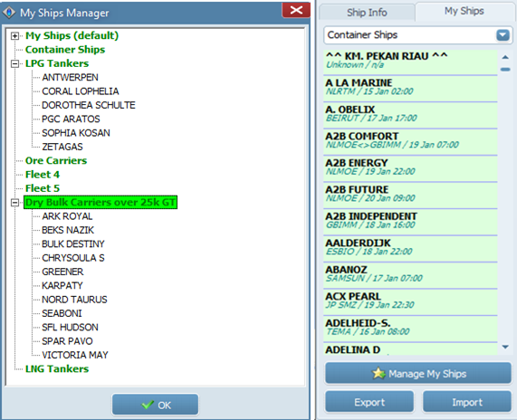Click the My Ships Manager app icon

(9, 13)
